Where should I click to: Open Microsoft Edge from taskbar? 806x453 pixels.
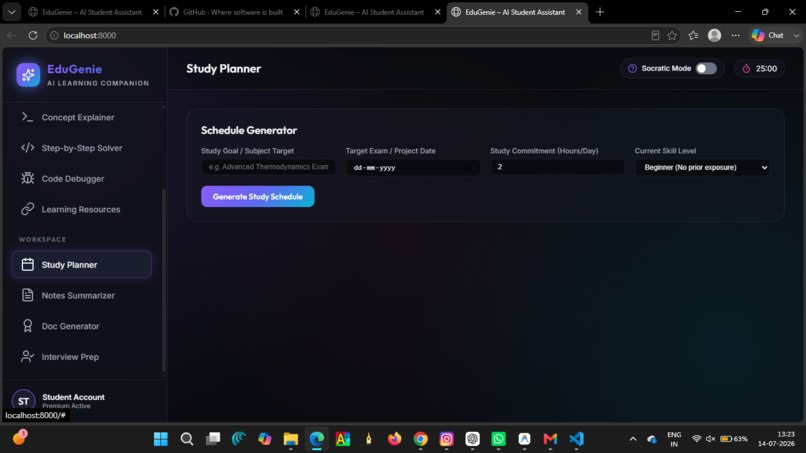(x=317, y=439)
